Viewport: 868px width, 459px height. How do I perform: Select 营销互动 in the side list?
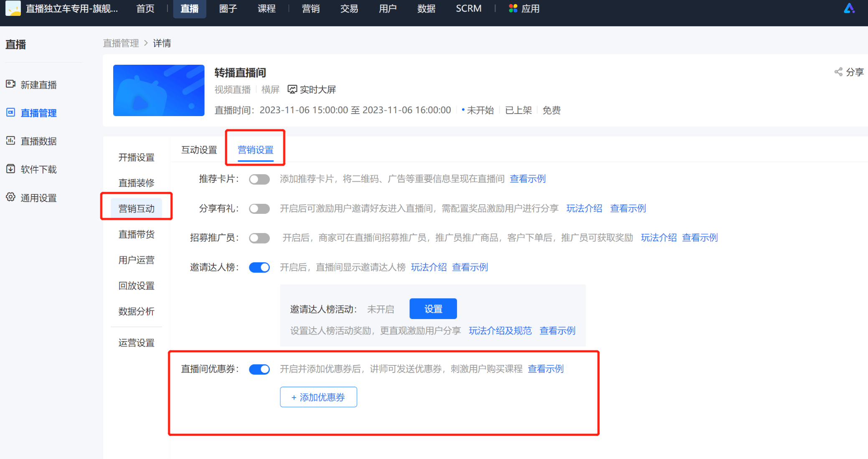tap(136, 208)
